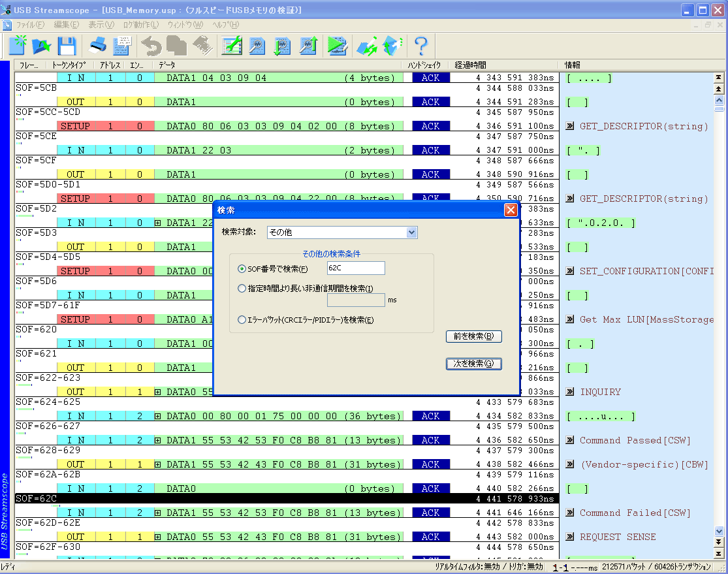Click the blue question mark help icon

click(421, 46)
